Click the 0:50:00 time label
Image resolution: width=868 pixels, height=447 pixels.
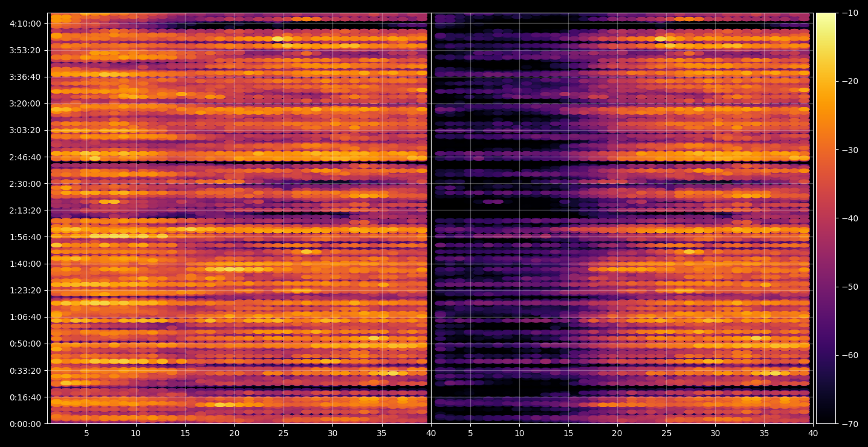pyautogui.click(x=25, y=343)
